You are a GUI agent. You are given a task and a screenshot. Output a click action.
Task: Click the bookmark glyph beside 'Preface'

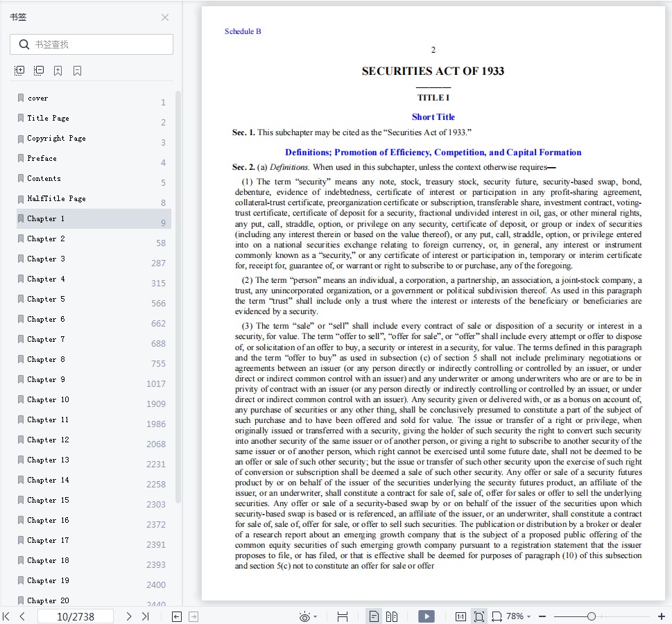click(x=21, y=158)
